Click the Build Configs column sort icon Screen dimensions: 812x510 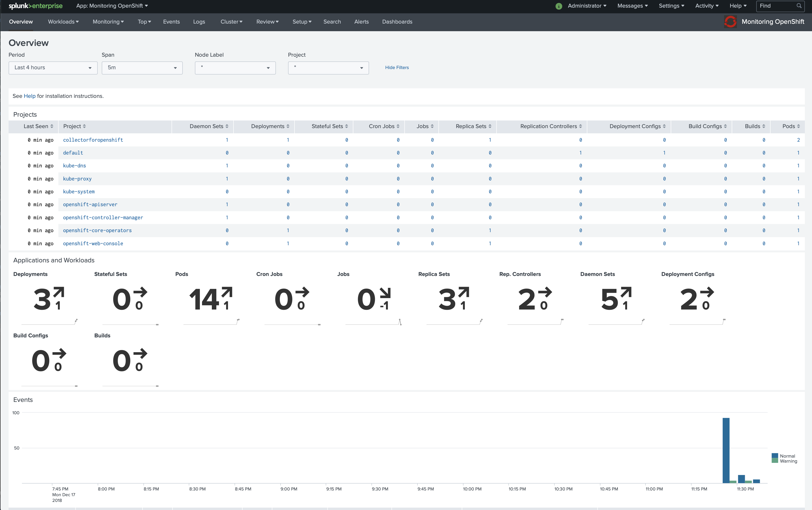(x=726, y=126)
